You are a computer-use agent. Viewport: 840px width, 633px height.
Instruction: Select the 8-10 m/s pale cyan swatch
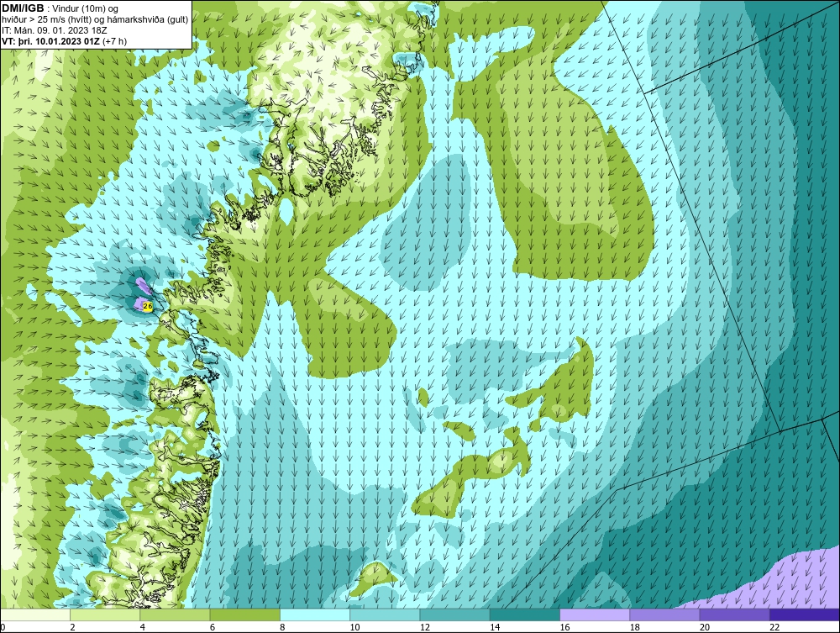click(x=315, y=615)
